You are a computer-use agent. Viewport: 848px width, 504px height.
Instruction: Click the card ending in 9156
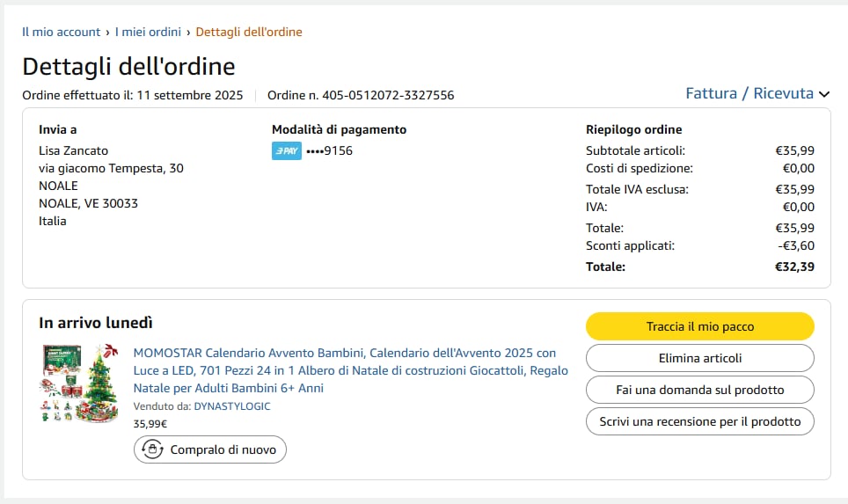[329, 151]
